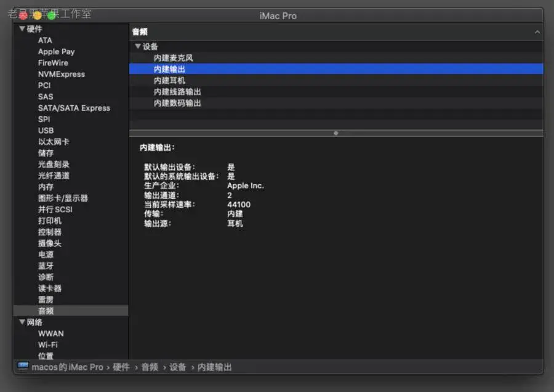
Task: Open NVMExpress hardware entry
Action: (61, 74)
